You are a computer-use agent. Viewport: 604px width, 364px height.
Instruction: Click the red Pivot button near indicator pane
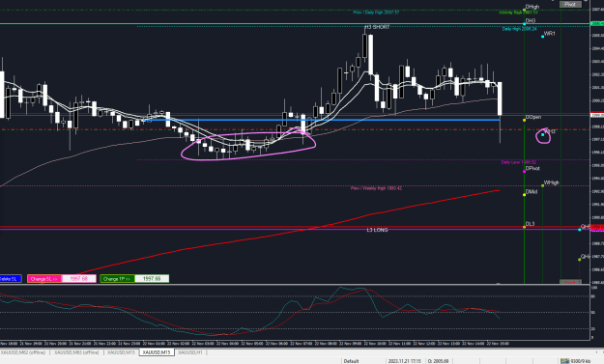pos(570,282)
